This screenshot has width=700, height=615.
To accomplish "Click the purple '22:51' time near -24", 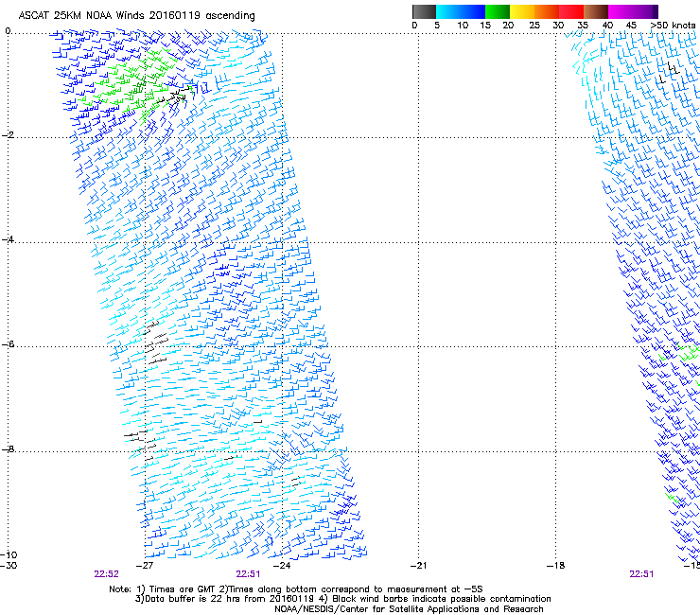I will [x=248, y=574].
